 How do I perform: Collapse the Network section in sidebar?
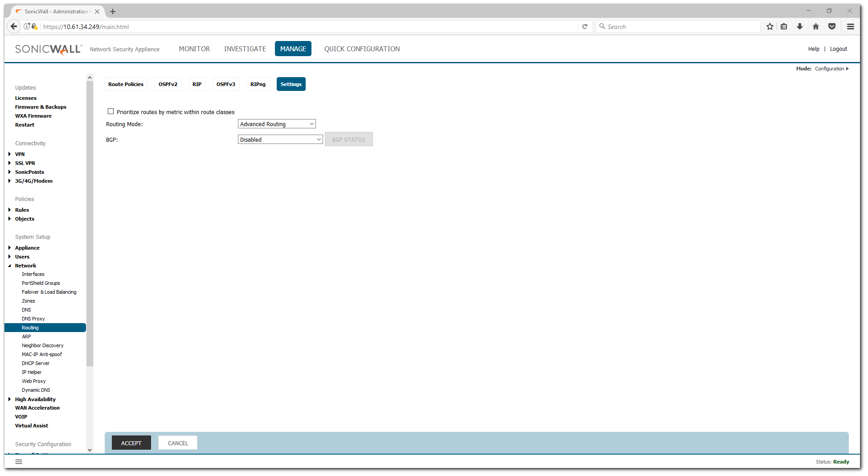tap(9, 266)
